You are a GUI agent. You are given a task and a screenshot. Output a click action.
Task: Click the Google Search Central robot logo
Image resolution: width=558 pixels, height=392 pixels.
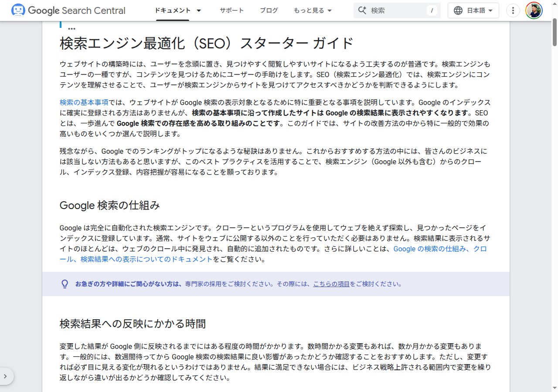pyautogui.click(x=18, y=10)
